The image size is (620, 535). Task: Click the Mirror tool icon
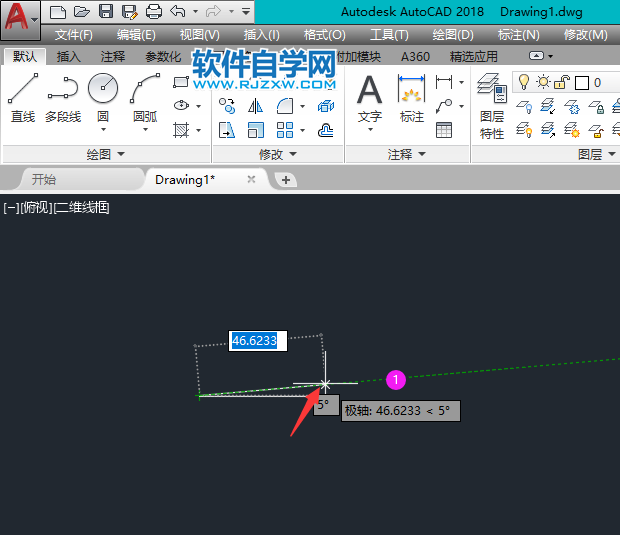point(255,106)
